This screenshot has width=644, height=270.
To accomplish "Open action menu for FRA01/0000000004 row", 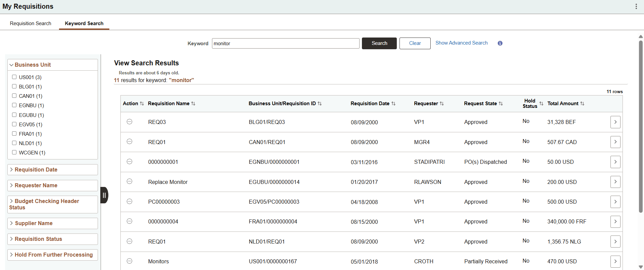I will click(129, 221).
